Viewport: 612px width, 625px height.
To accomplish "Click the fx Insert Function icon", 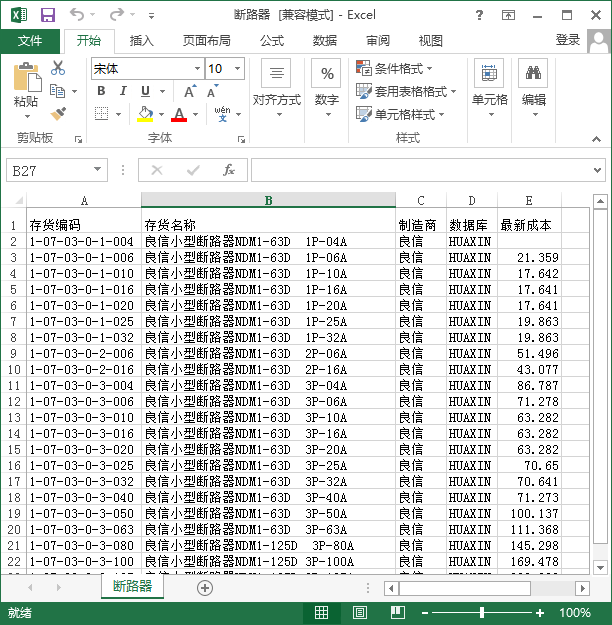I will (x=229, y=170).
